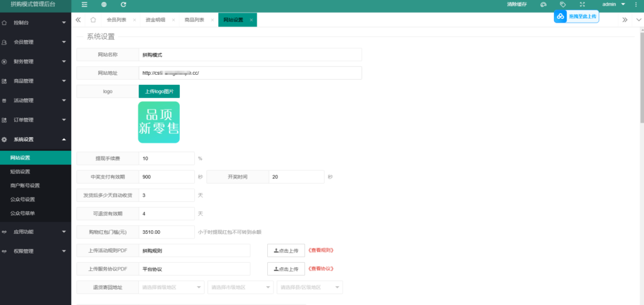Collapse the sidebar with the menu fold icon
This screenshot has height=305, width=644.
tap(84, 4)
